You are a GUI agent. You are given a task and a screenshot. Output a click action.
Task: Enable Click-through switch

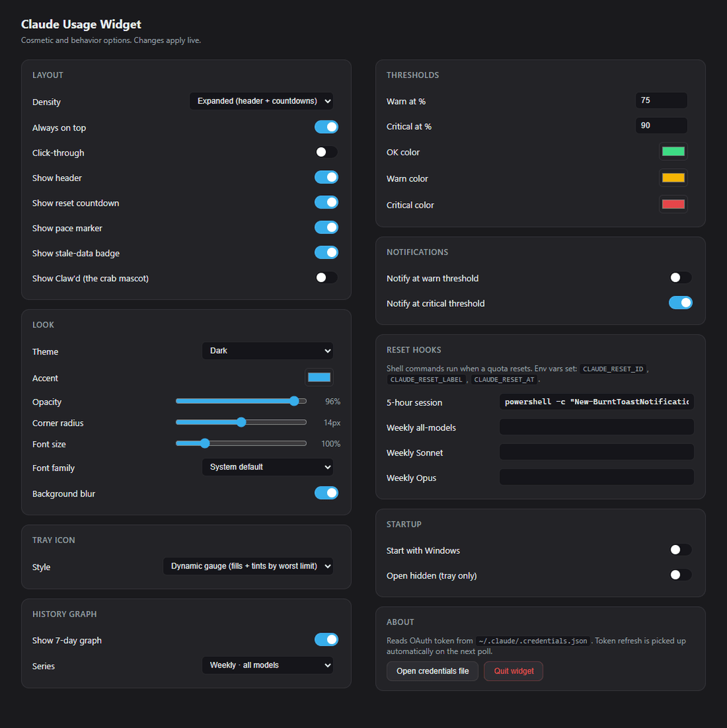click(x=326, y=152)
